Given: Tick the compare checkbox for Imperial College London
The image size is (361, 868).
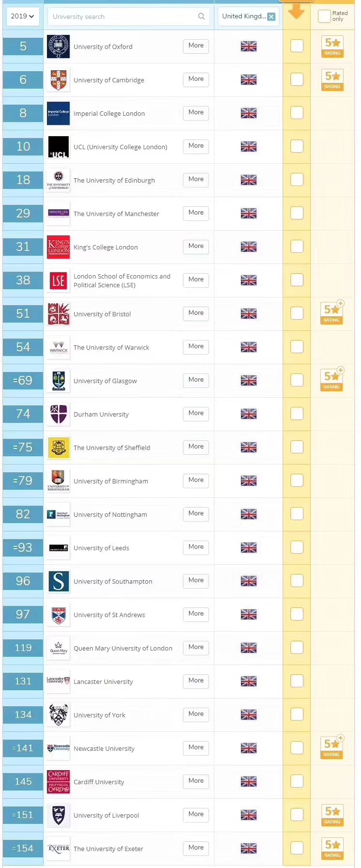Looking at the screenshot, I should click(x=297, y=113).
